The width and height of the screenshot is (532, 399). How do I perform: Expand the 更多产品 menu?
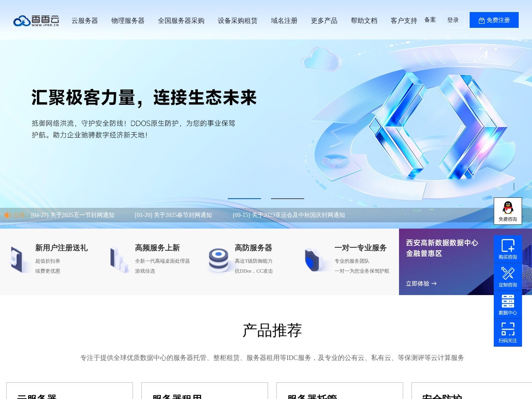pos(324,20)
